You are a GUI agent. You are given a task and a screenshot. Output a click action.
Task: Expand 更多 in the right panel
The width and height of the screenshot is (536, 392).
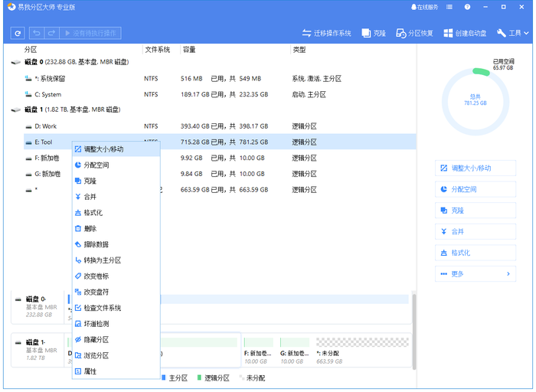pos(476,274)
